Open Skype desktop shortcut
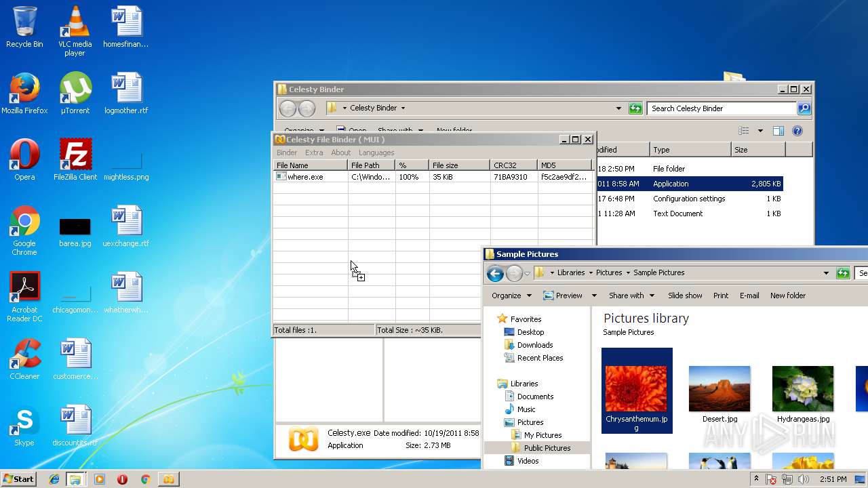Viewport: 868px width, 488px height. click(24, 426)
